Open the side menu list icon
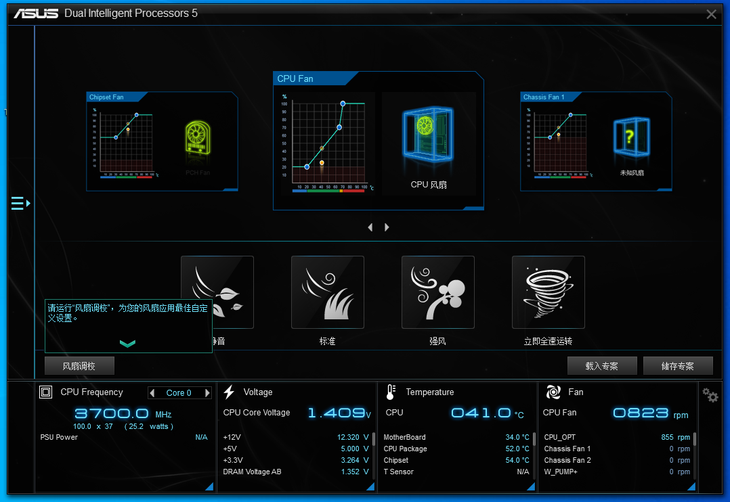Image resolution: width=730 pixels, height=502 pixels. 20,204
